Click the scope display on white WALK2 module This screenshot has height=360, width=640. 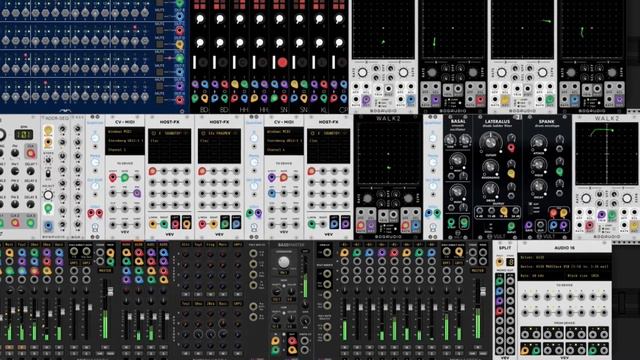click(x=606, y=153)
